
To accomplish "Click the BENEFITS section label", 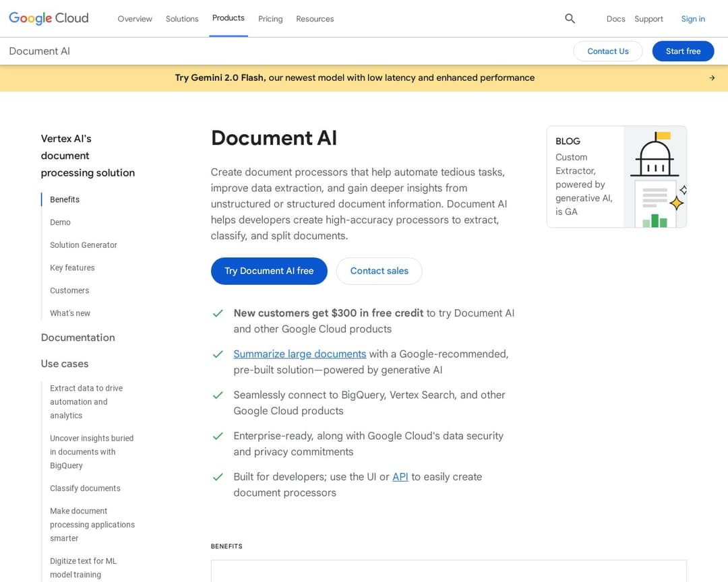I will coord(226,546).
